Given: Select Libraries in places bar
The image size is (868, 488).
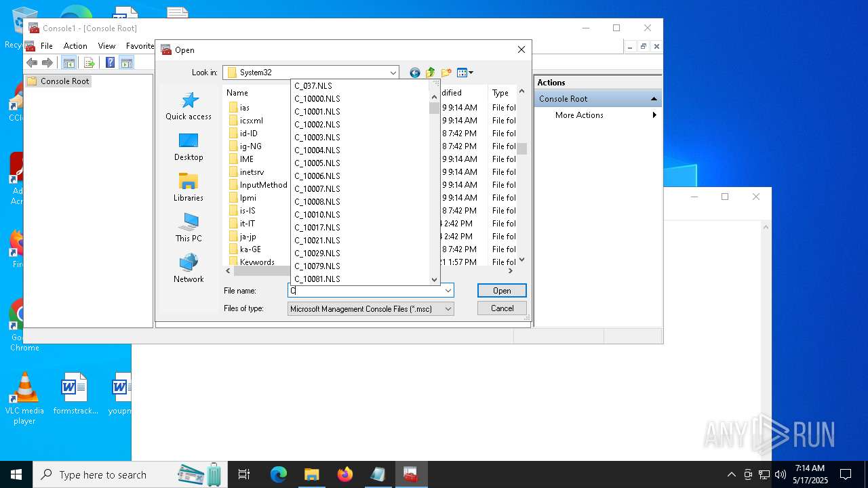Looking at the screenshot, I should coord(189,188).
